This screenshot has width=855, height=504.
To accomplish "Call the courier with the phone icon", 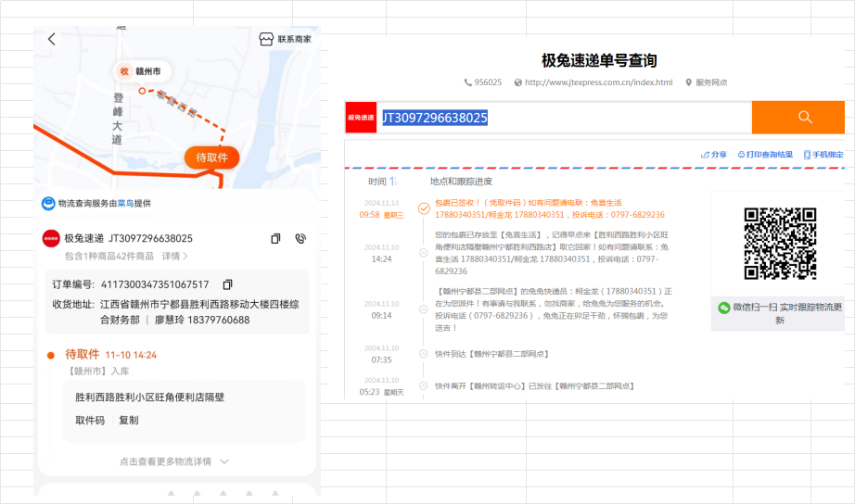I will click(x=300, y=239).
